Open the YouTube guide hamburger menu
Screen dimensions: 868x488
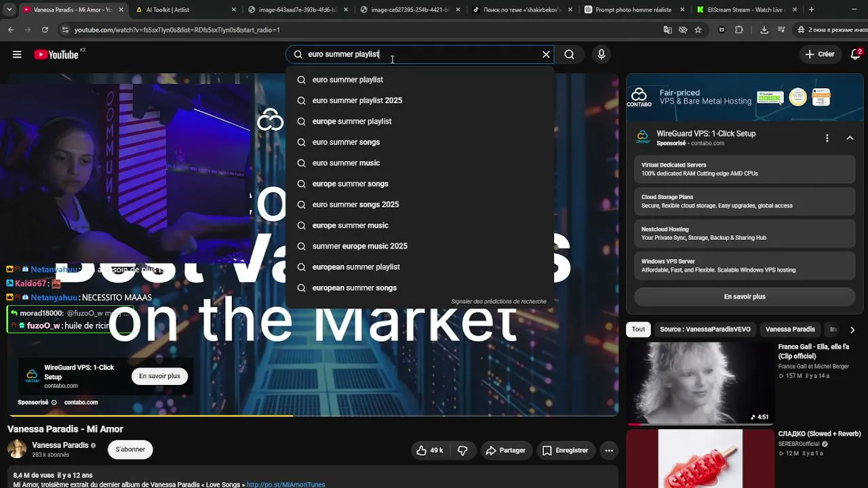[x=17, y=54]
